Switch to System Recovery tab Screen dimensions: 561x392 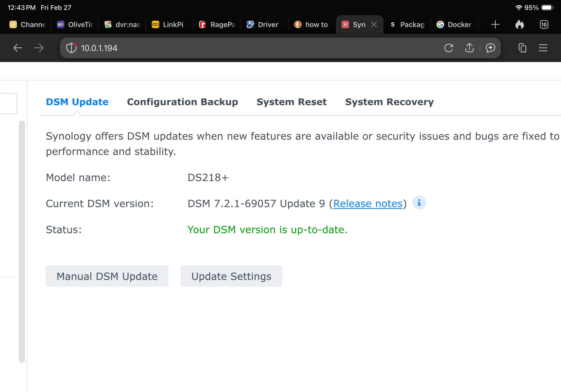tap(389, 102)
